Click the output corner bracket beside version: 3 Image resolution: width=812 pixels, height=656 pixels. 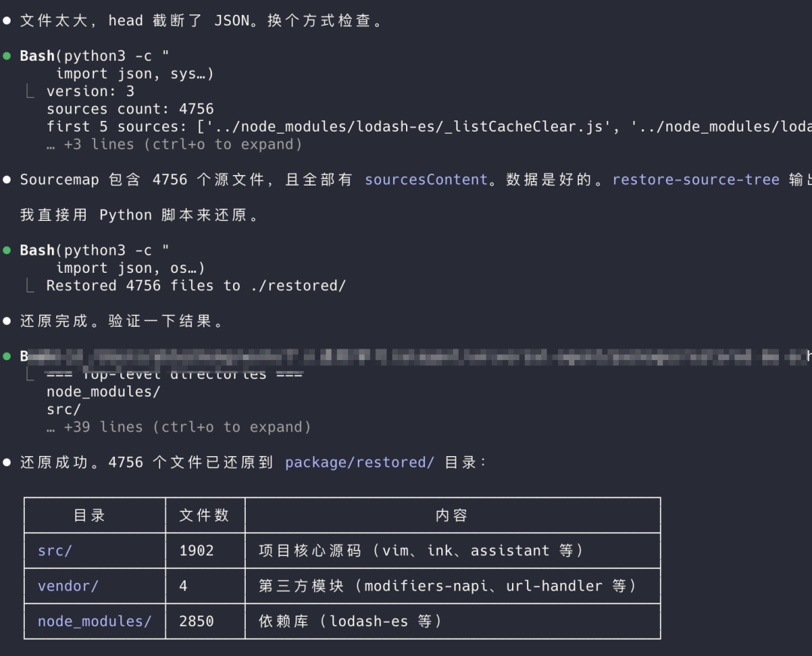[30, 92]
